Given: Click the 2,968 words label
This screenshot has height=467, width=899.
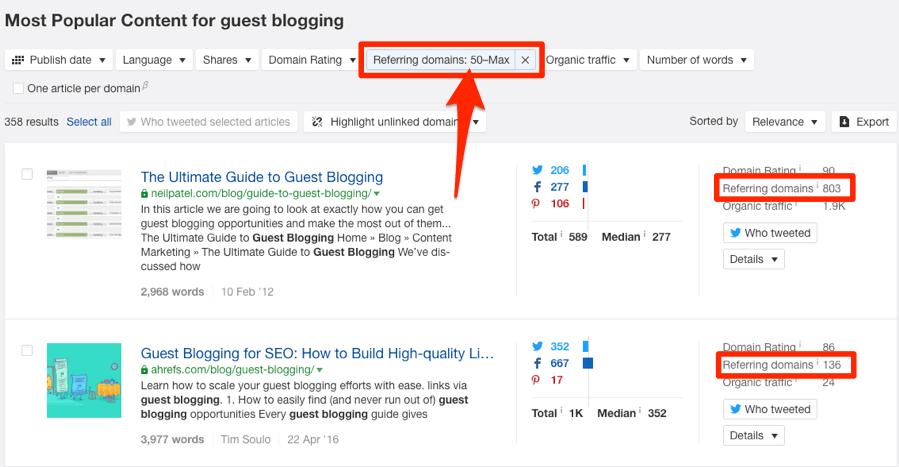Looking at the screenshot, I should pos(172,292).
